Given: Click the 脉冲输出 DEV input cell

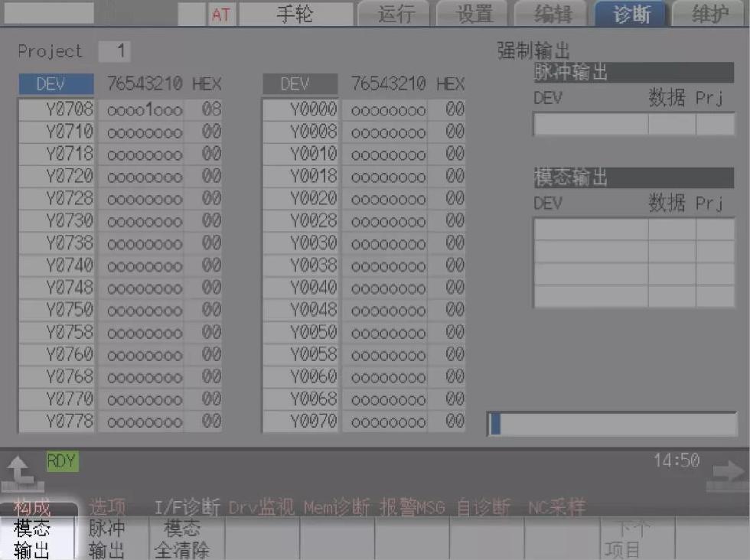Looking at the screenshot, I should pyautogui.click(x=590, y=124).
